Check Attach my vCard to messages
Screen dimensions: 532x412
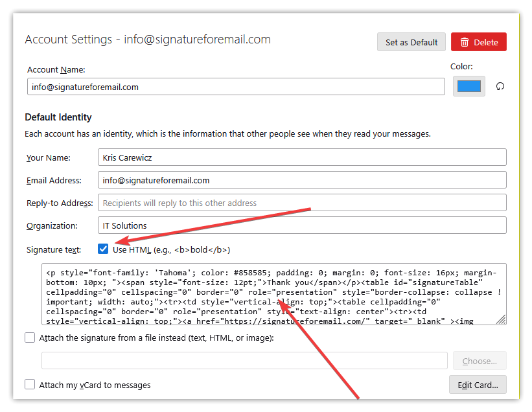[x=30, y=385]
